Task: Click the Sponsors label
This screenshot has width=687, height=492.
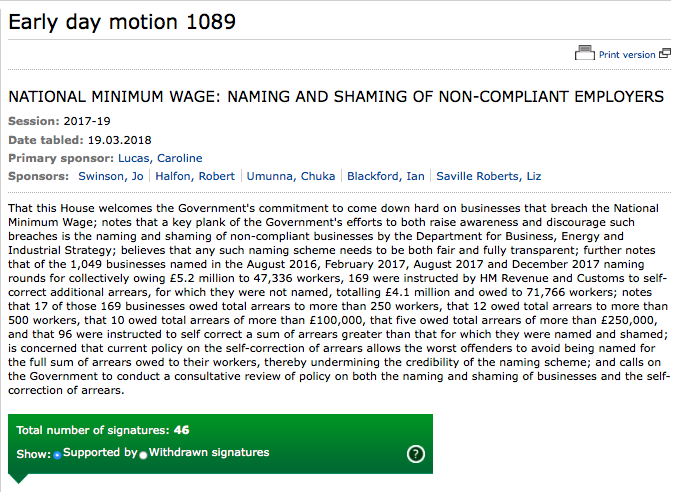Action: pyautogui.click(x=39, y=176)
